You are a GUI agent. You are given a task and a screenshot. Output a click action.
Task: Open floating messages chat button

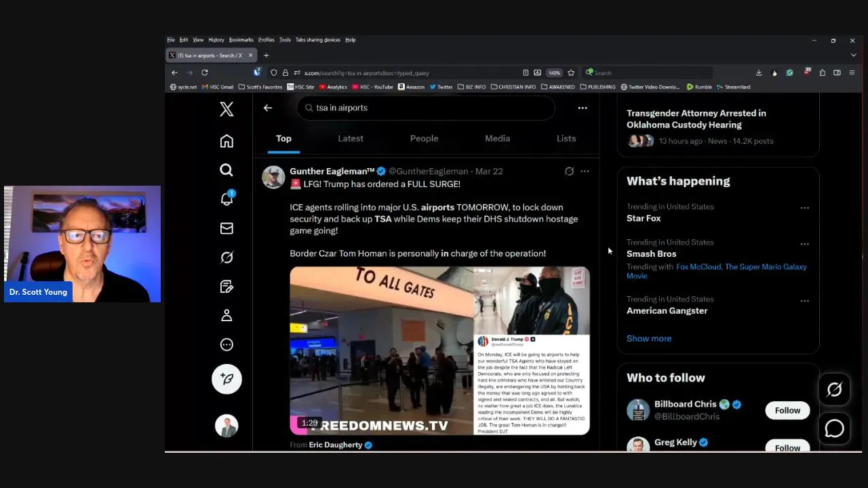tap(834, 428)
